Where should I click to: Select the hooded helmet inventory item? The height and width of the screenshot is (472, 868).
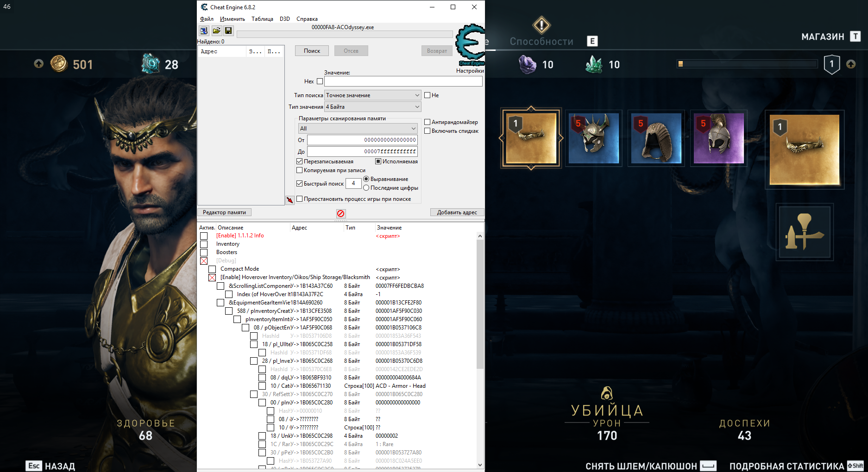click(x=656, y=138)
